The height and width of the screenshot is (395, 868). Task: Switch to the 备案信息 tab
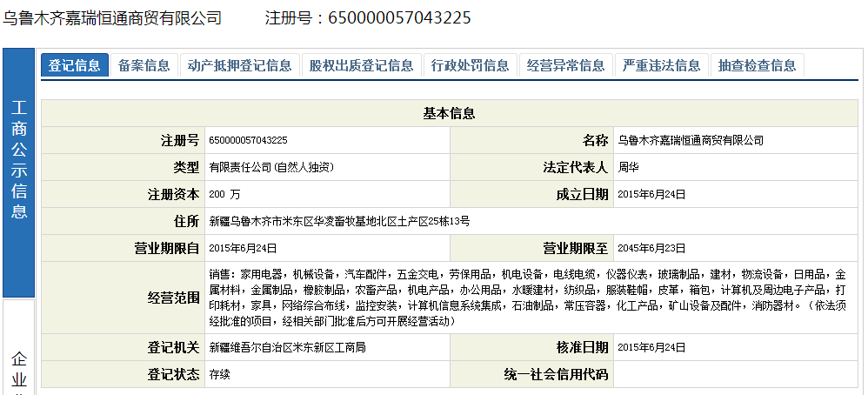pos(144,65)
